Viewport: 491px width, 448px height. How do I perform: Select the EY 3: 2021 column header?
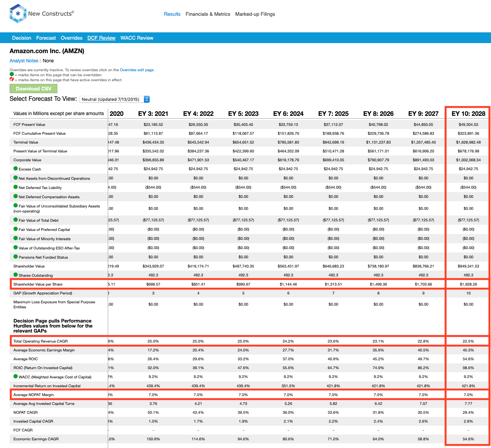click(x=153, y=114)
